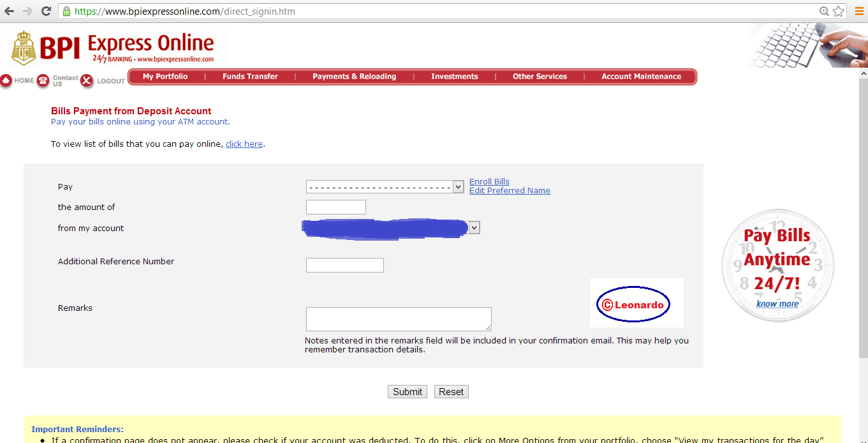Click 'Pay your bills online using your ATM account' text
This screenshot has width=868, height=443.
140,121
